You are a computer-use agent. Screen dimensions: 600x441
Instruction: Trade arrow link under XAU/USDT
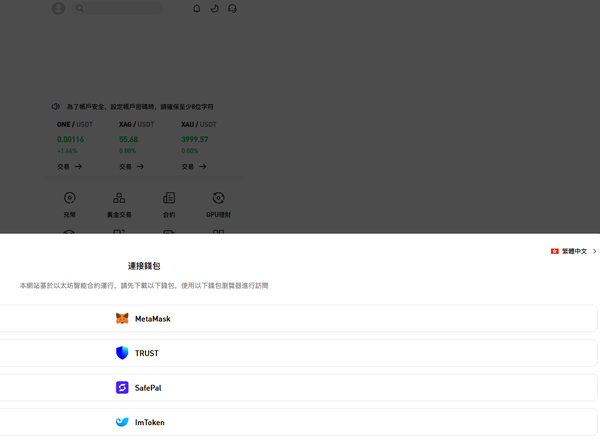tap(194, 167)
